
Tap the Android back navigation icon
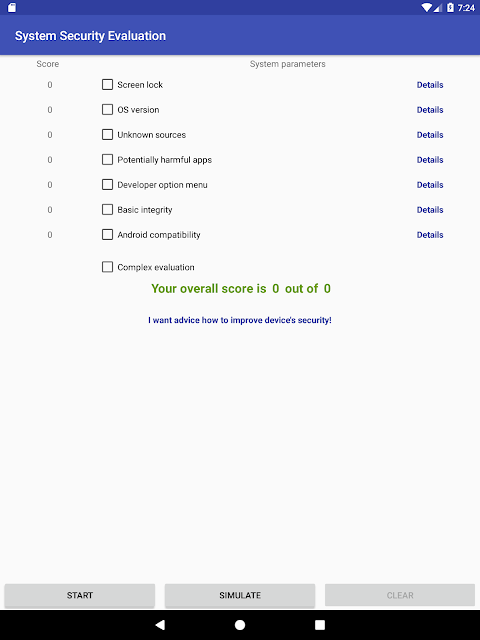pos(160,624)
